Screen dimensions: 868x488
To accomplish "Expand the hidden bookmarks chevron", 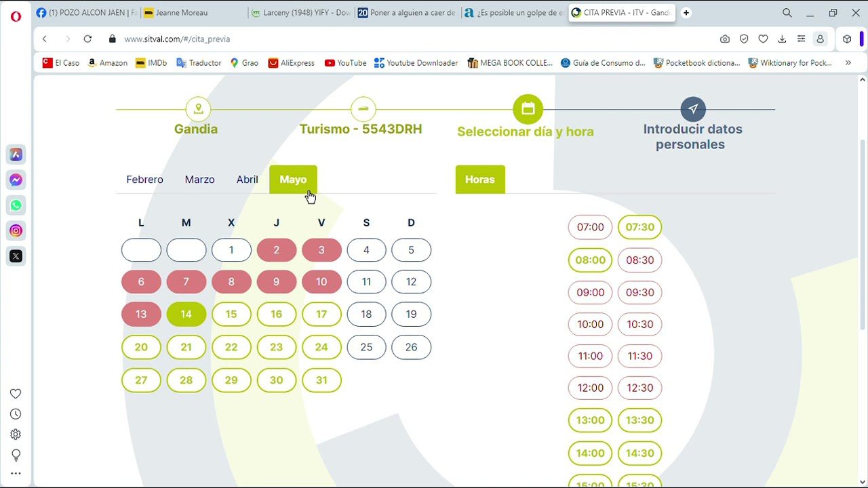I will pyautogui.click(x=848, y=62).
